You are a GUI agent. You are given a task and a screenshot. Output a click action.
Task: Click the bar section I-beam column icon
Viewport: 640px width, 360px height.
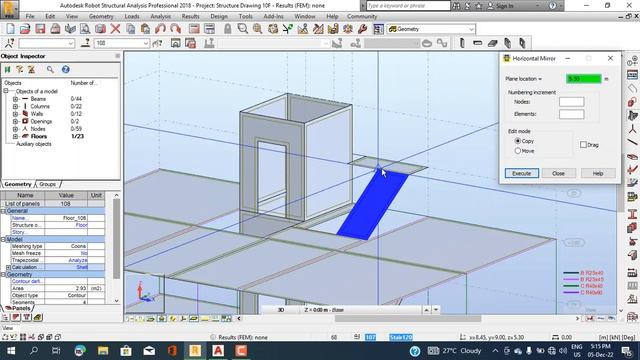coord(462,43)
